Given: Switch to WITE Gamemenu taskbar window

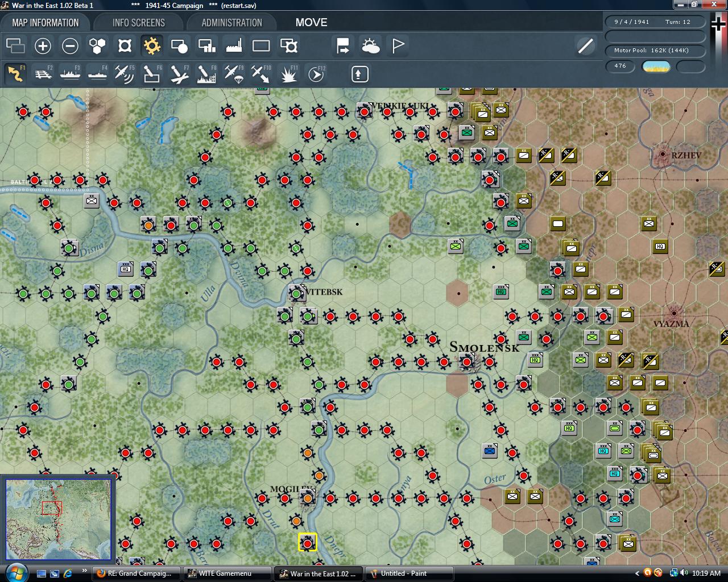Looking at the screenshot, I should tap(227, 573).
